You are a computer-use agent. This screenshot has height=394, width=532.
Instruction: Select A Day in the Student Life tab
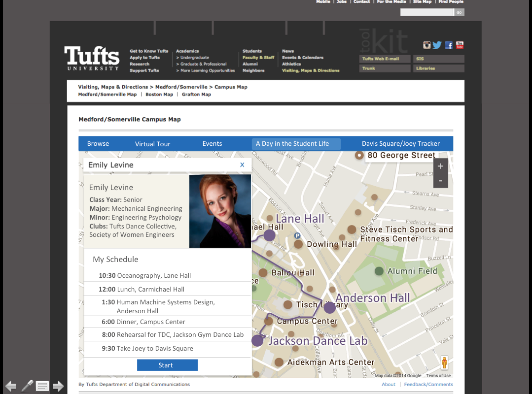pyautogui.click(x=296, y=144)
